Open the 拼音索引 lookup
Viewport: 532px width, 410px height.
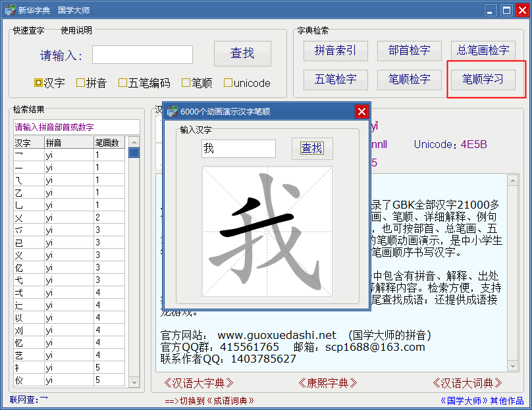[336, 51]
